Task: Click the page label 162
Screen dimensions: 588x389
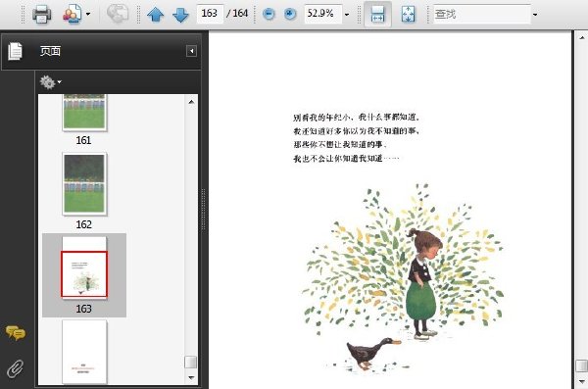Action: pos(83,224)
